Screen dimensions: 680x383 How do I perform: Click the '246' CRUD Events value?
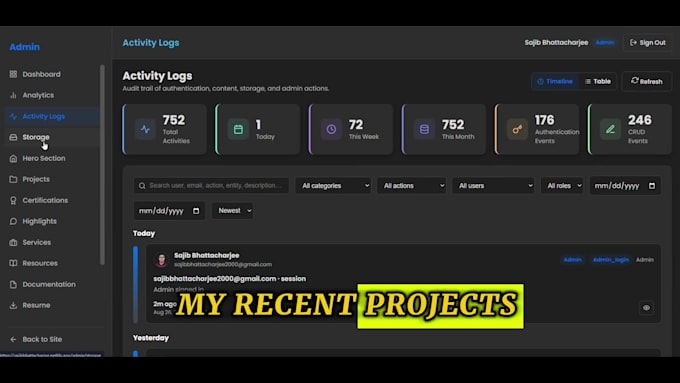tap(640, 120)
